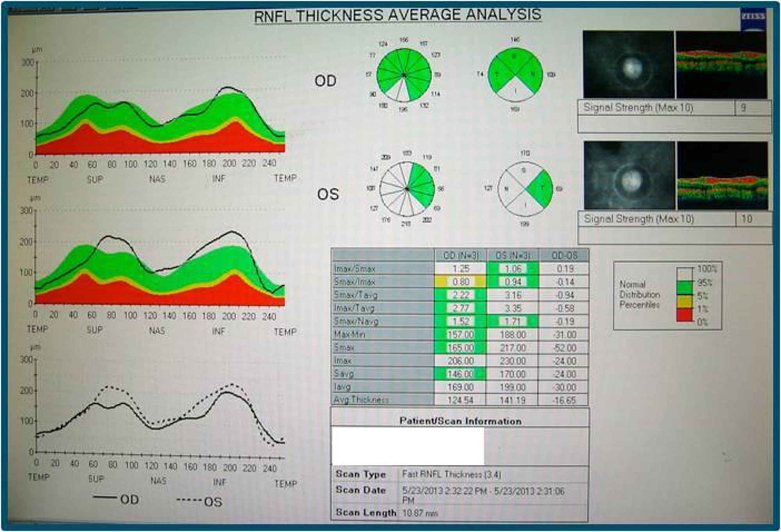Select the OS quadrant pie chart
Viewport: 781px width, 532px height.
click(x=525, y=189)
